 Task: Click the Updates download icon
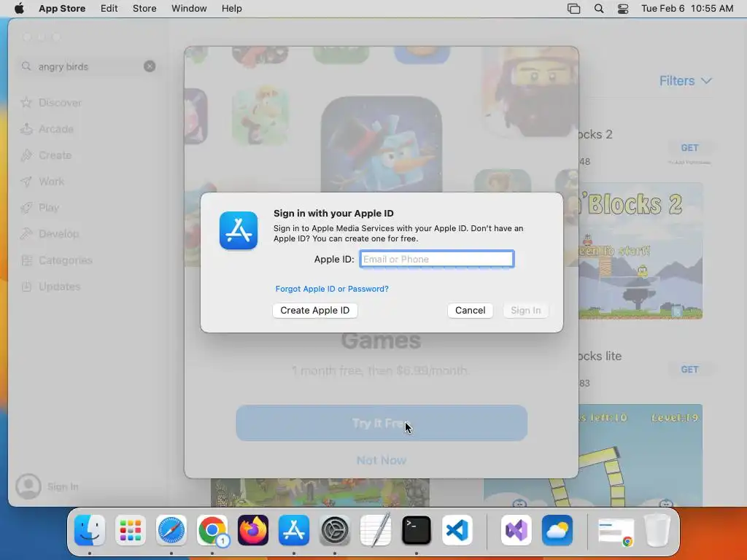point(27,286)
